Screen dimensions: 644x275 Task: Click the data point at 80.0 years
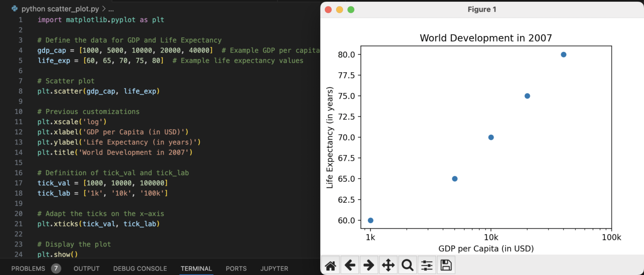[563, 55]
